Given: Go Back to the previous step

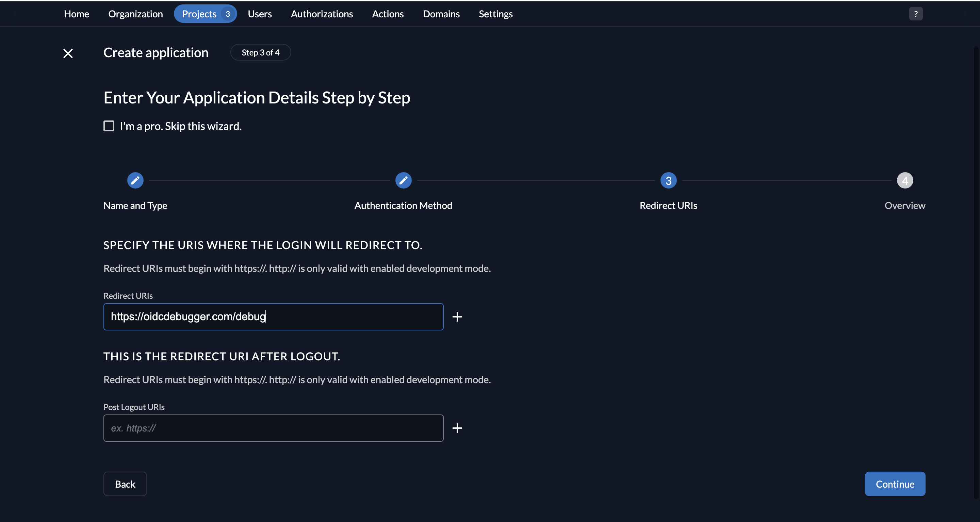Looking at the screenshot, I should 125,484.
